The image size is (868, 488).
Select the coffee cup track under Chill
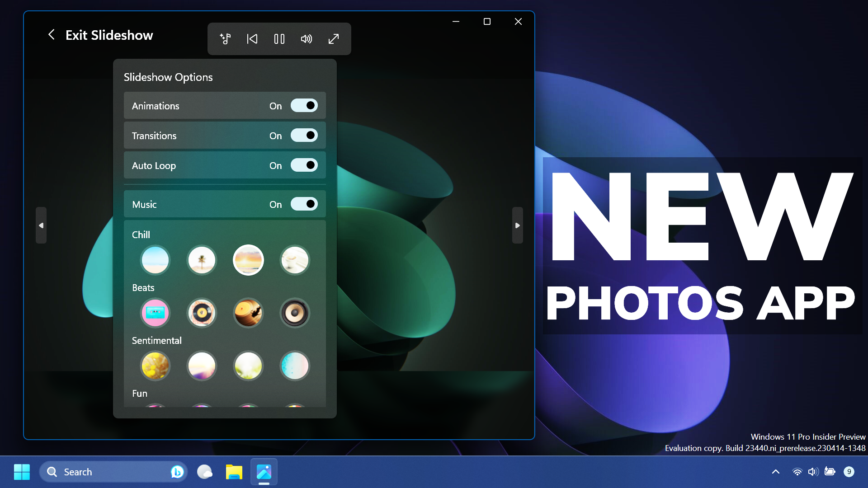click(295, 260)
